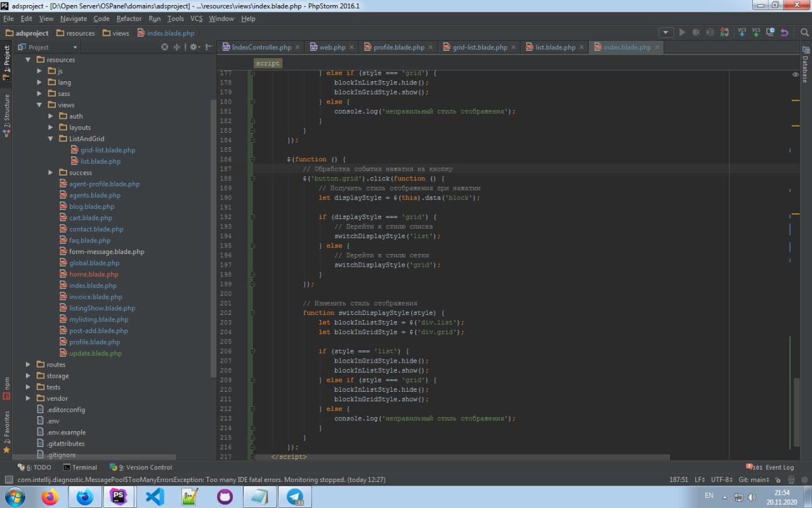This screenshot has width=812, height=508.
Task: Collapse the resources folder
Action: pyautogui.click(x=28, y=60)
